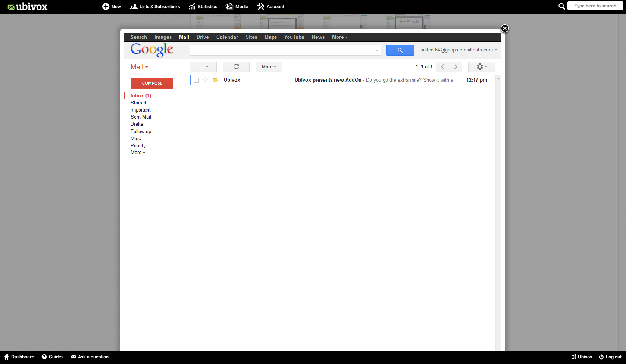The height and width of the screenshot is (364, 626).
Task: Open the Misc label
Action: [136, 139]
